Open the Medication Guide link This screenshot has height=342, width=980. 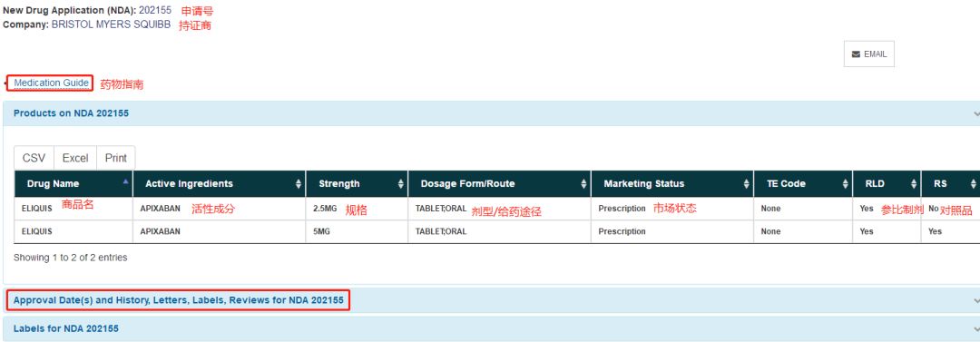[51, 83]
